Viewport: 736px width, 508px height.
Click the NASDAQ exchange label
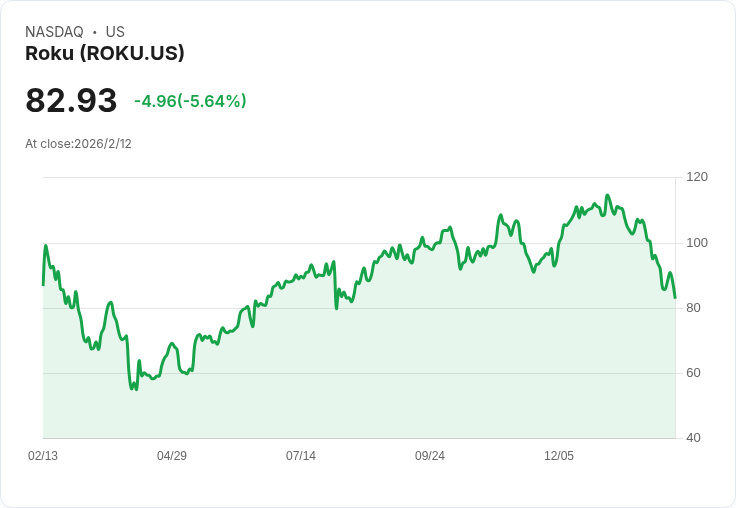[54, 32]
